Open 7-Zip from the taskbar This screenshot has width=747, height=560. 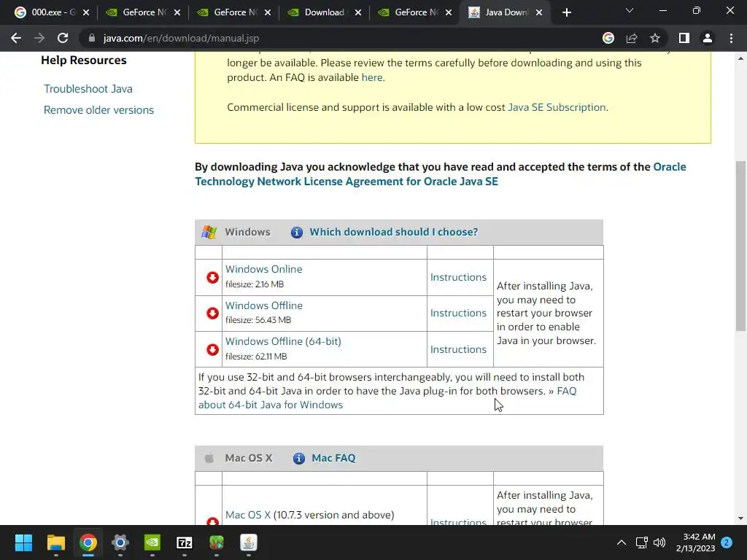click(185, 542)
